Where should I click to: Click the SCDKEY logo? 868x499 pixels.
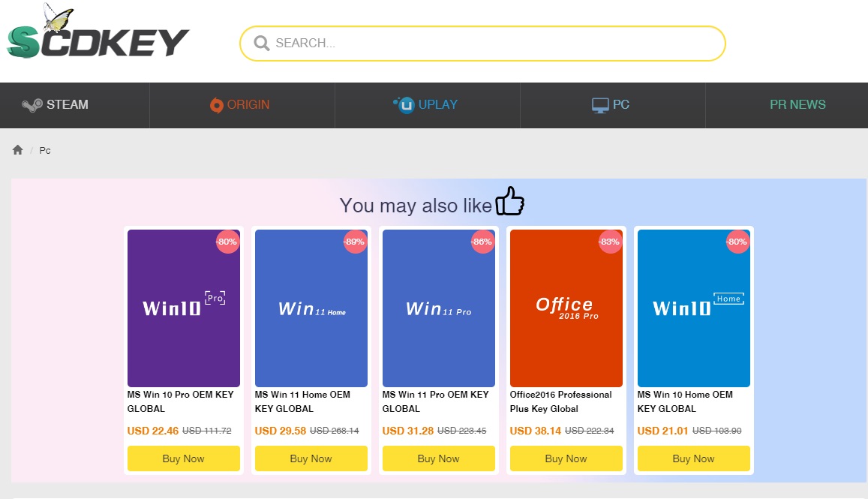[x=98, y=32]
